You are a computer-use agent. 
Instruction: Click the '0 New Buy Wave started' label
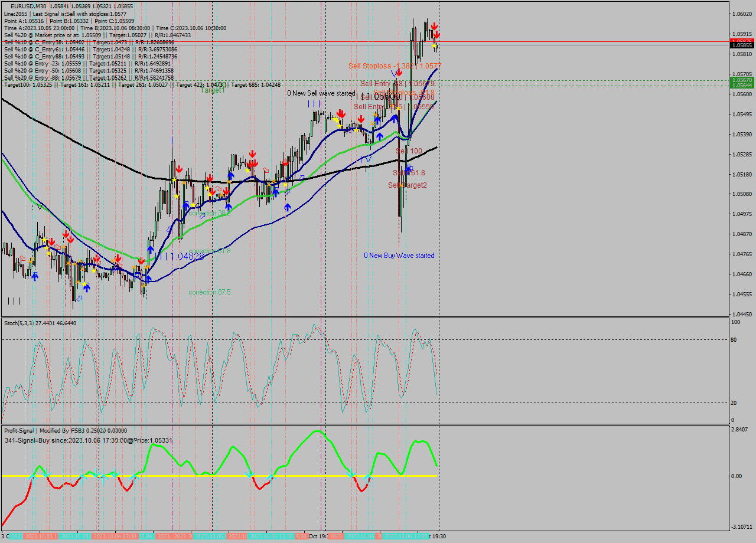coord(399,256)
